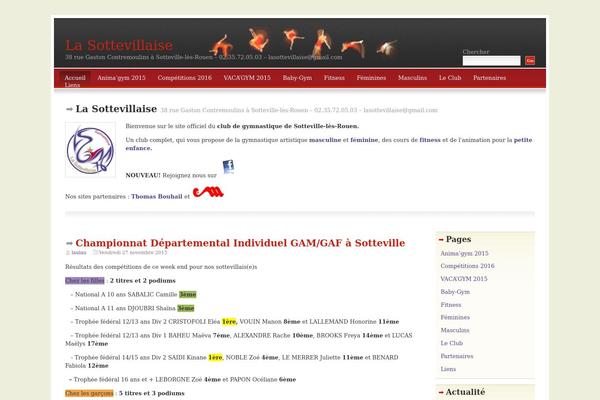600x400 pixels.
Task: Click the highlighted Chez les filles label
Action: (85, 281)
